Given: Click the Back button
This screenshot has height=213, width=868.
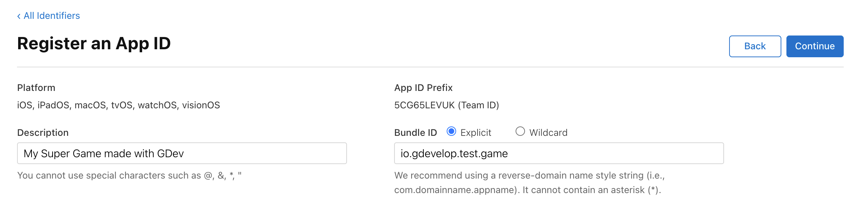Looking at the screenshot, I should tap(755, 46).
